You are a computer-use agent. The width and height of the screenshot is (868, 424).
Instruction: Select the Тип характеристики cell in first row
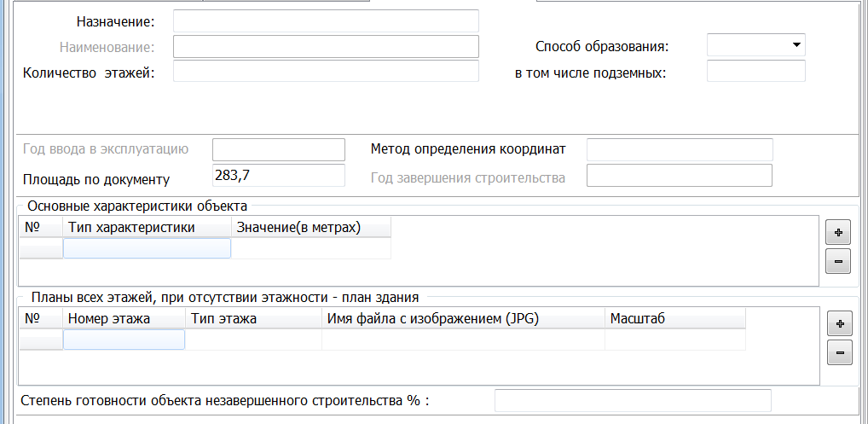pos(147,248)
